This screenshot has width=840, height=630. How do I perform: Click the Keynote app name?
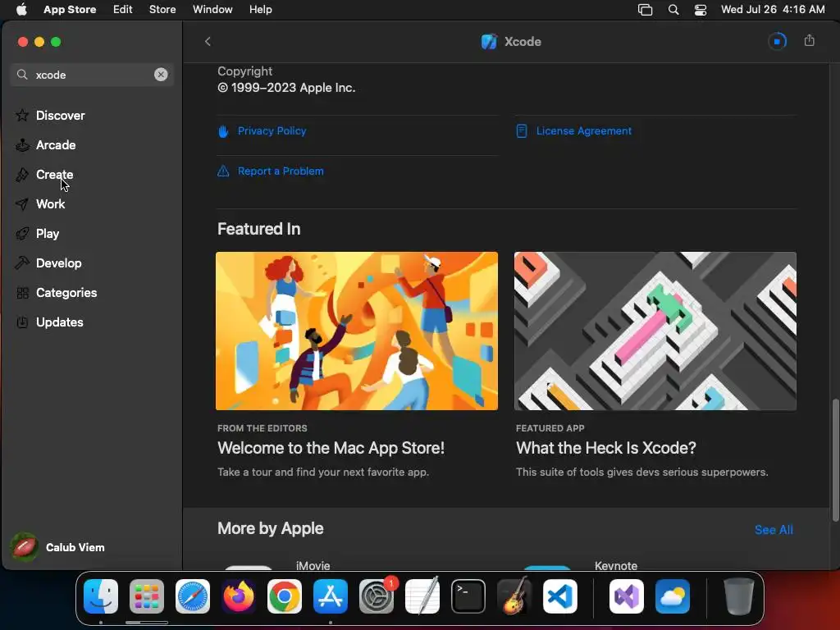tap(615, 565)
